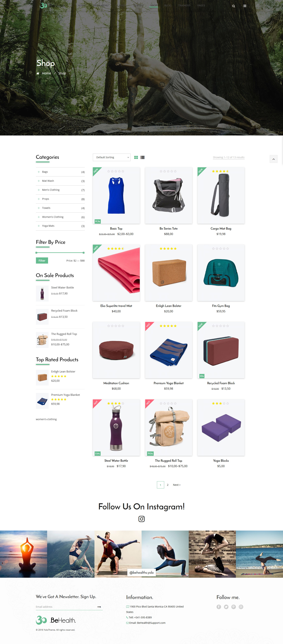
Task: Switch to list view layout
Action: click(142, 158)
